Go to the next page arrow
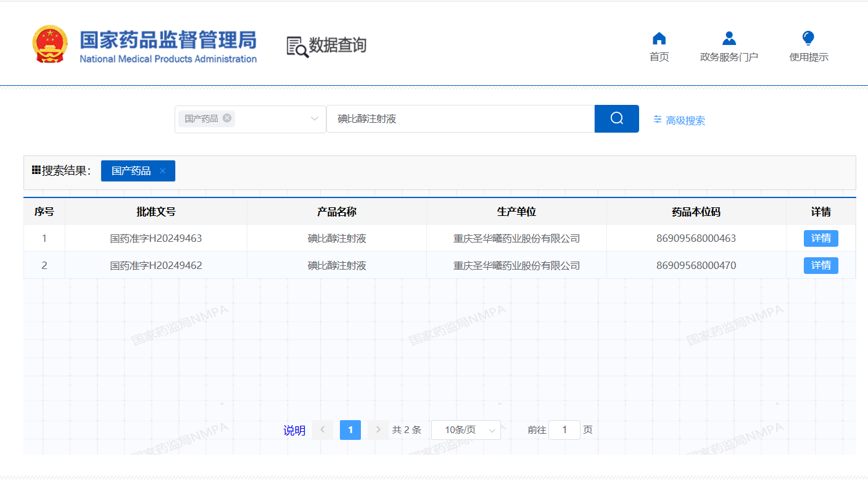Viewport: 868px width, 488px height. click(378, 430)
